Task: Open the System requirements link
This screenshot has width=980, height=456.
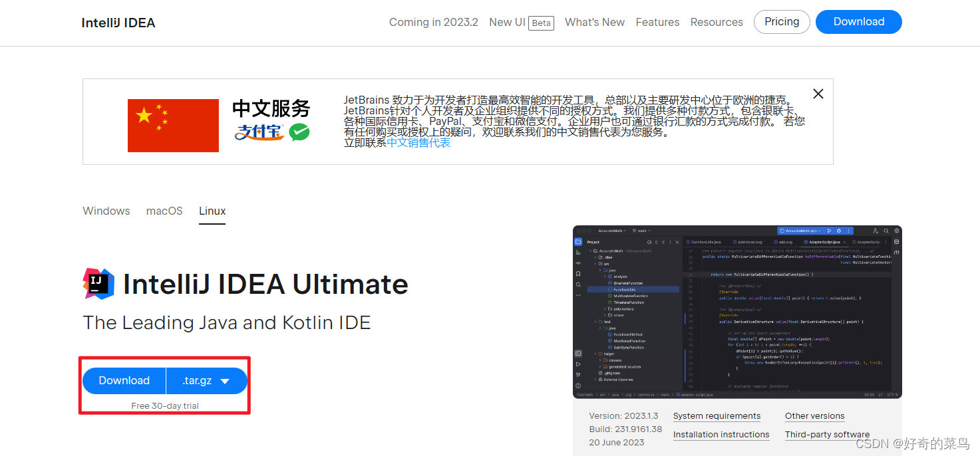Action: 717,415
